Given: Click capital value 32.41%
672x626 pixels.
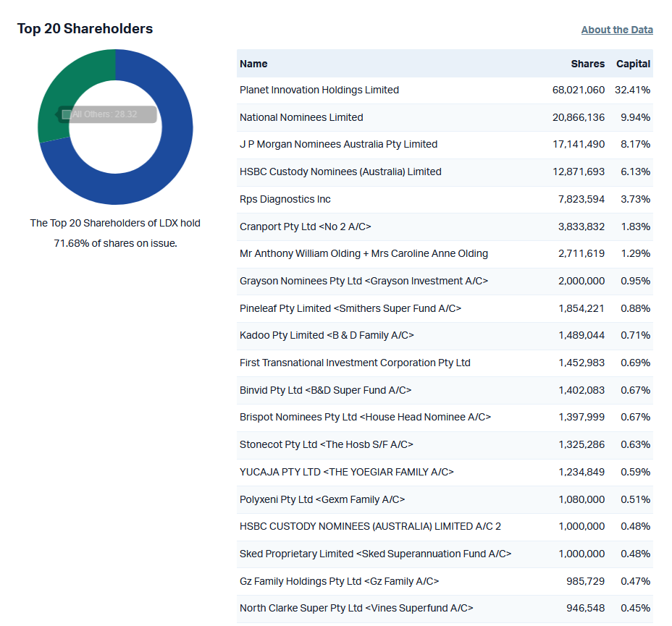Looking at the screenshot, I should [x=632, y=90].
